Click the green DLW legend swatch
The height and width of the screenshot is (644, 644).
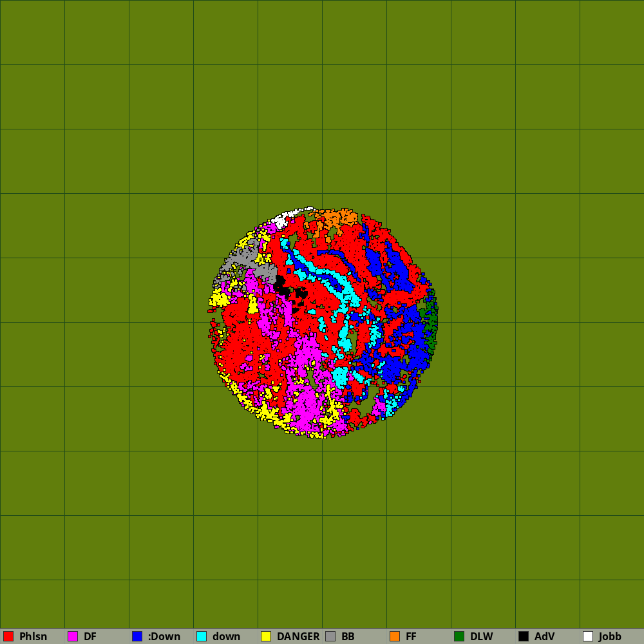pyautogui.click(x=459, y=636)
